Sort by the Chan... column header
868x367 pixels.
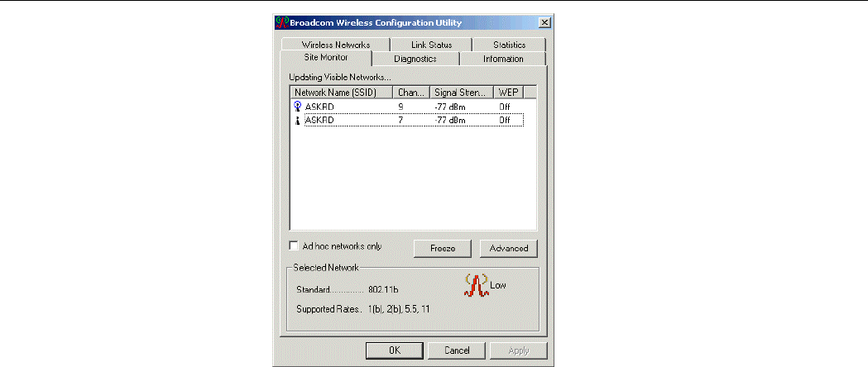(x=411, y=93)
